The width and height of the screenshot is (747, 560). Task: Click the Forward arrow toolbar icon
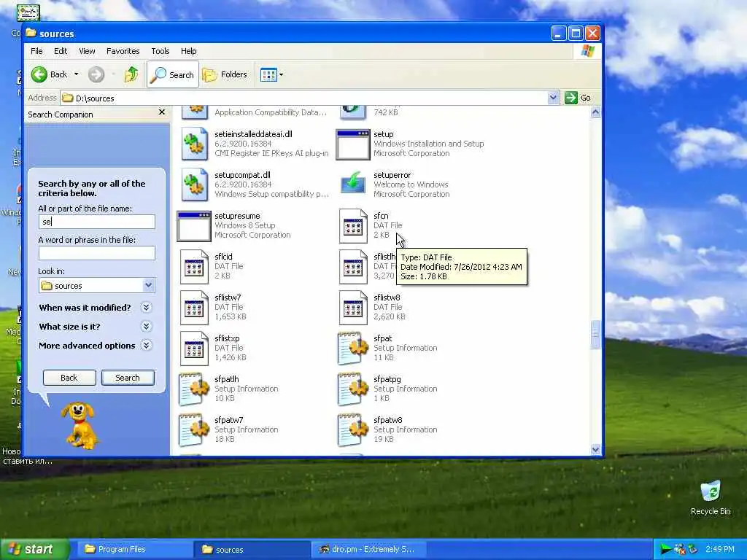coord(96,74)
